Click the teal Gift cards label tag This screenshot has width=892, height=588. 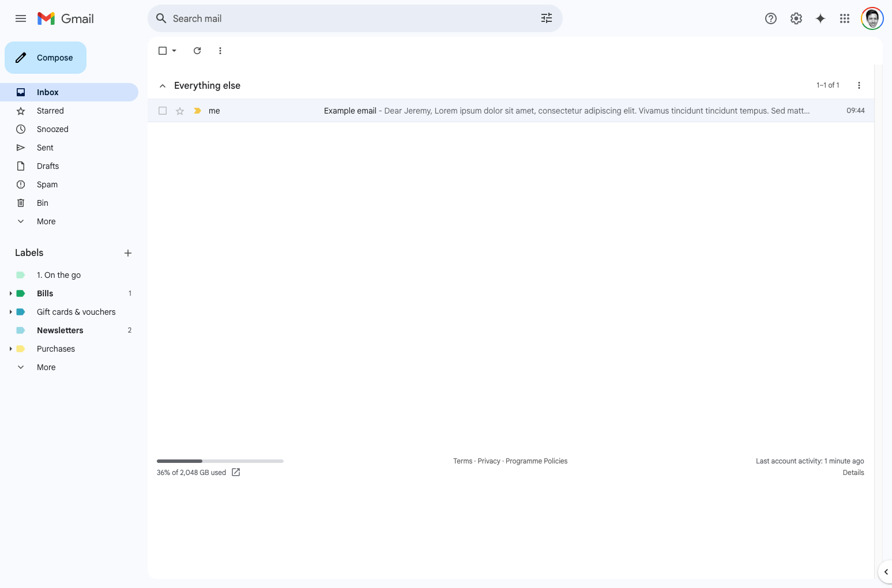tap(21, 312)
